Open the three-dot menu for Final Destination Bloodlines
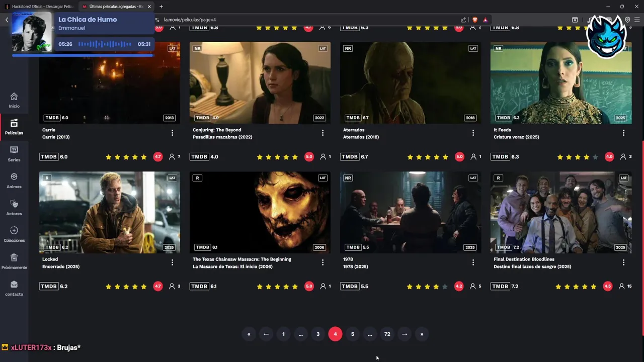 (623, 262)
